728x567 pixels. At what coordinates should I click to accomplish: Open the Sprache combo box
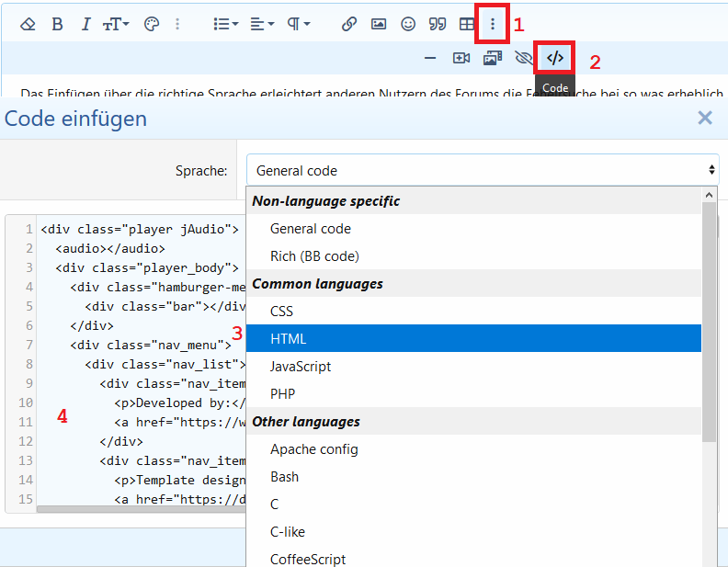pos(483,170)
